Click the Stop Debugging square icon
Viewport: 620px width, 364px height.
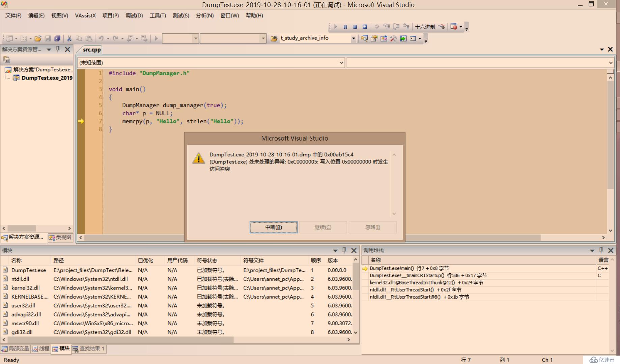pyautogui.click(x=355, y=27)
